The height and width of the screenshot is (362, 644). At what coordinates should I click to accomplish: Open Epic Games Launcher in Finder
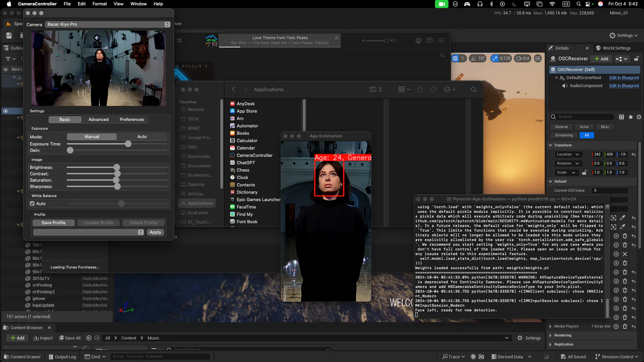click(258, 200)
